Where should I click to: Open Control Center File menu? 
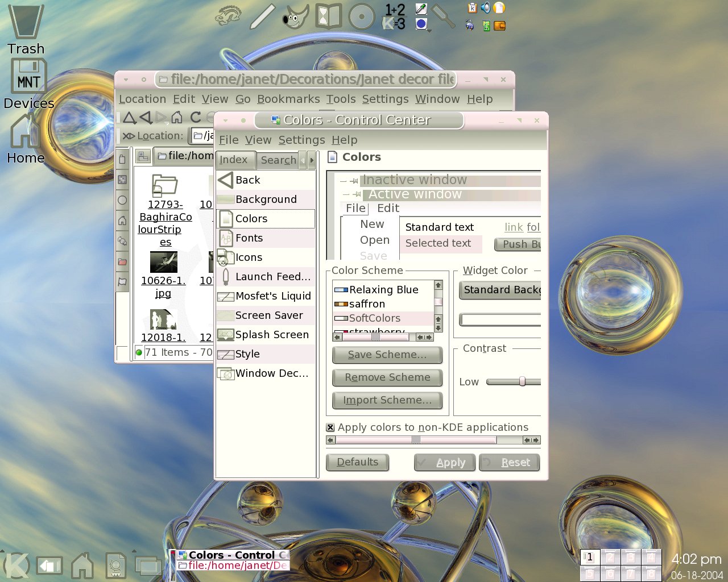tap(229, 140)
